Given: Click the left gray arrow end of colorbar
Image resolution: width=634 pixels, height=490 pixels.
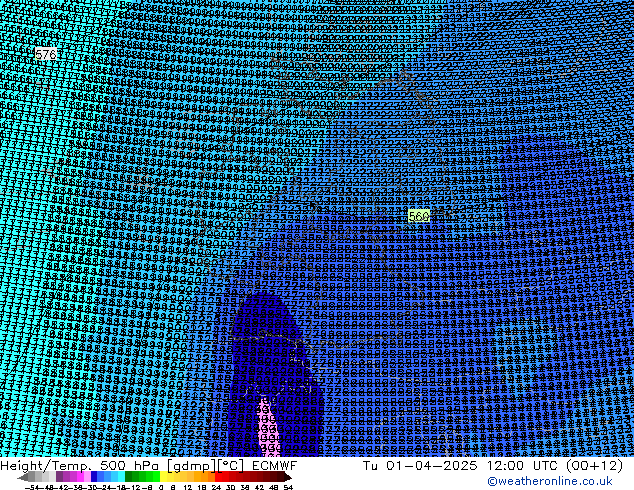Looking at the screenshot, I should (x=23, y=477).
